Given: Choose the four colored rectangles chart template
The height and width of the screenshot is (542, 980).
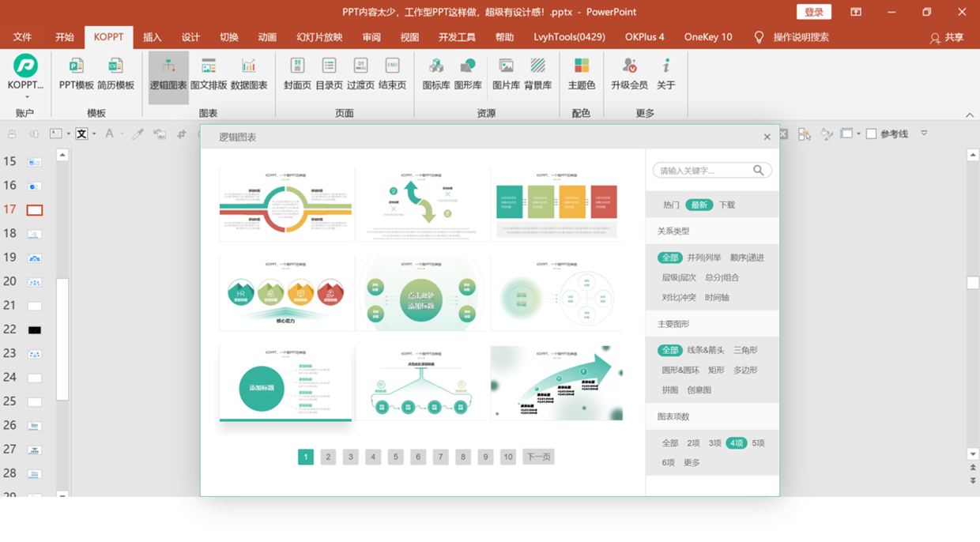Looking at the screenshot, I should click(x=556, y=204).
